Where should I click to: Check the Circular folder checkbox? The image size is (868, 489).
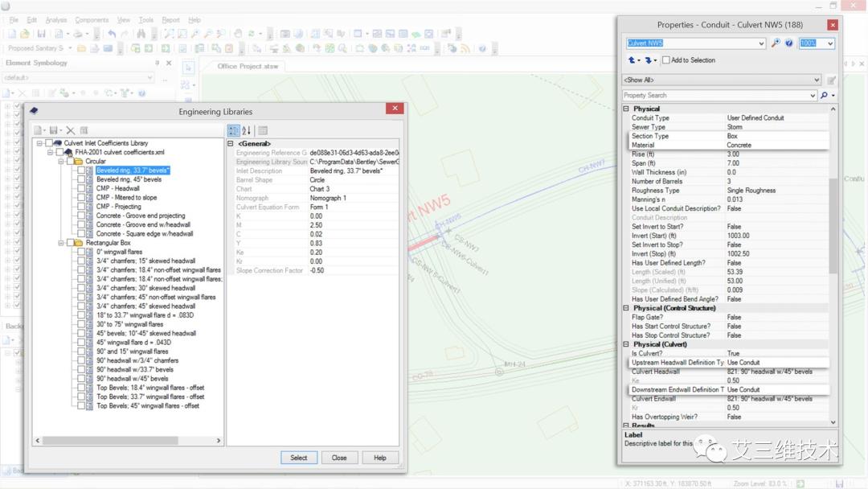[70, 161]
